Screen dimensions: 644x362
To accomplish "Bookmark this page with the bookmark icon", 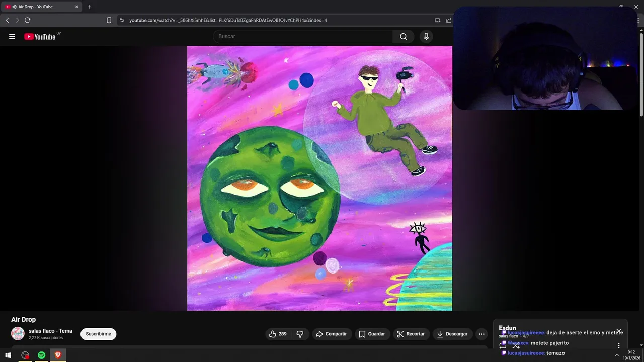I will coord(109,20).
